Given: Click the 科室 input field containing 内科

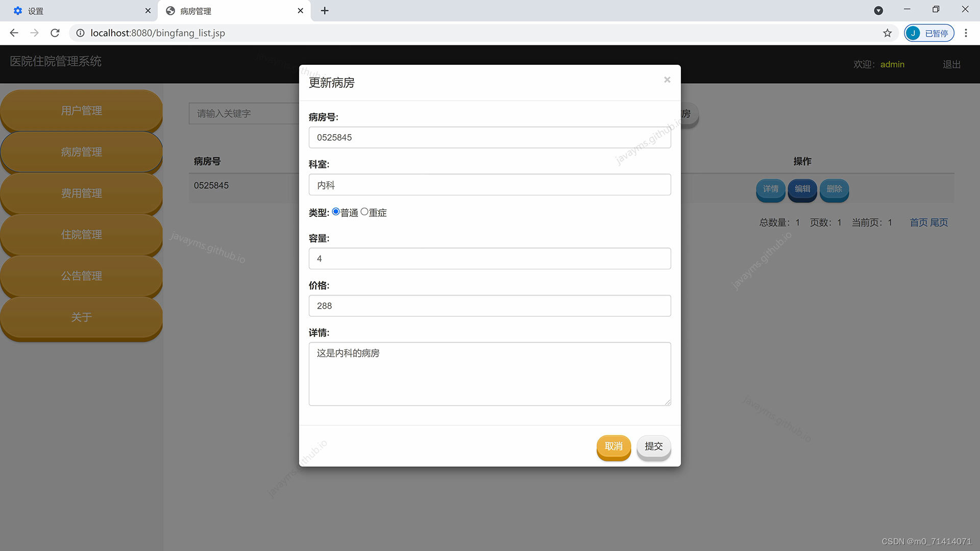Looking at the screenshot, I should (489, 185).
